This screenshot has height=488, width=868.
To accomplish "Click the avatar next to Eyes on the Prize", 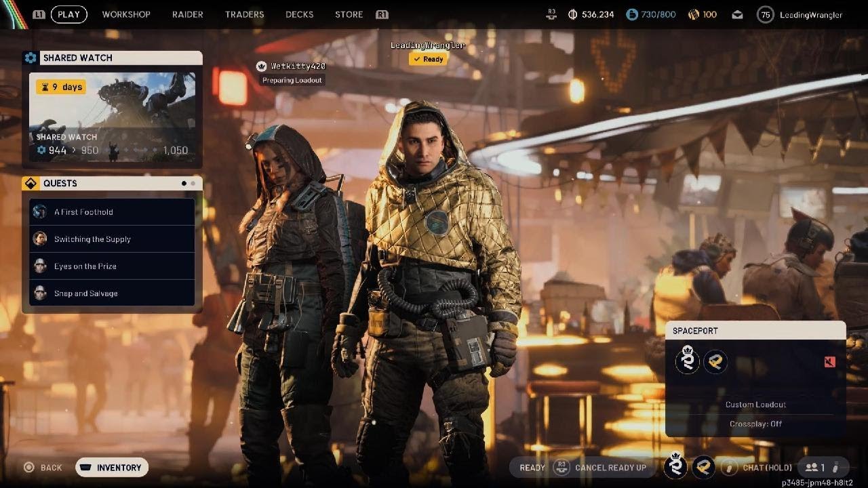I will coord(40,266).
